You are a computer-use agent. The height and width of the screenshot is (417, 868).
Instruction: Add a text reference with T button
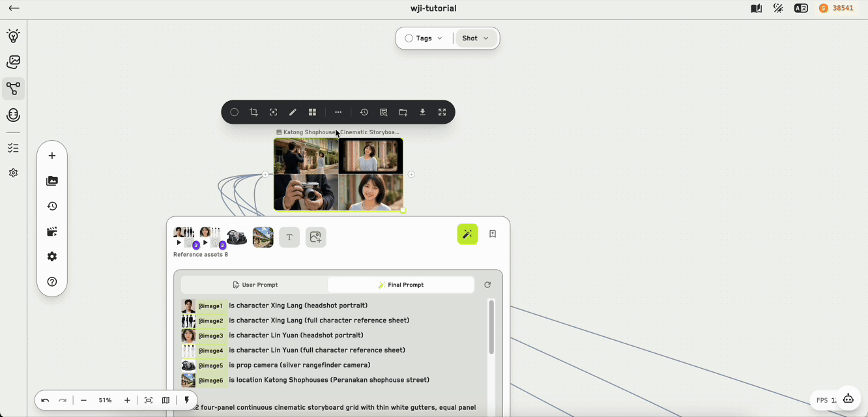[289, 237]
